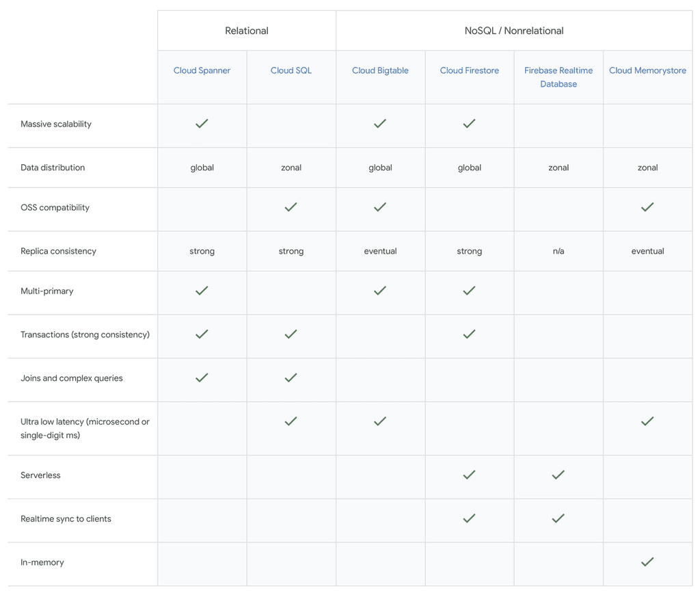Open the Cloud Bigtable link
Screen dimensions: 700x595
[380, 70]
